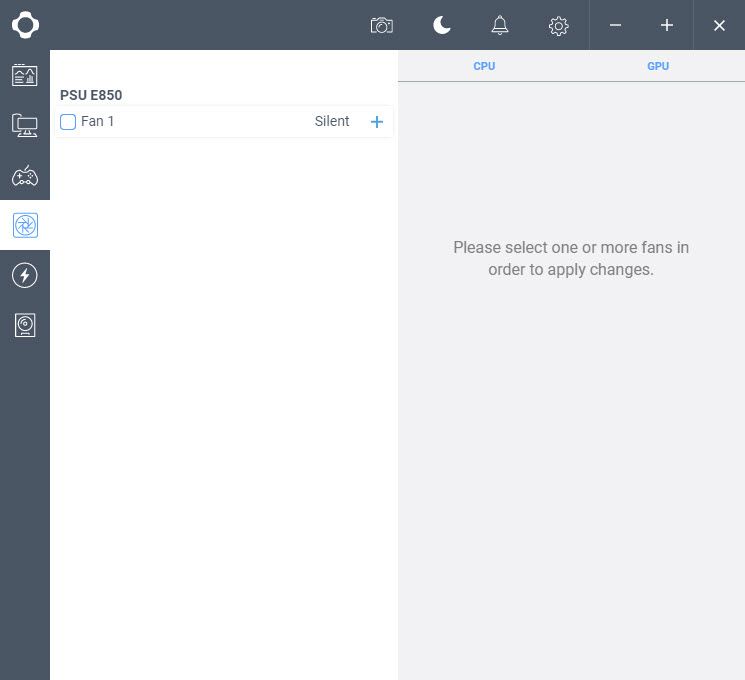The height and width of the screenshot is (680, 745).
Task: Click the Fan 1 label text
Action: tap(97, 121)
